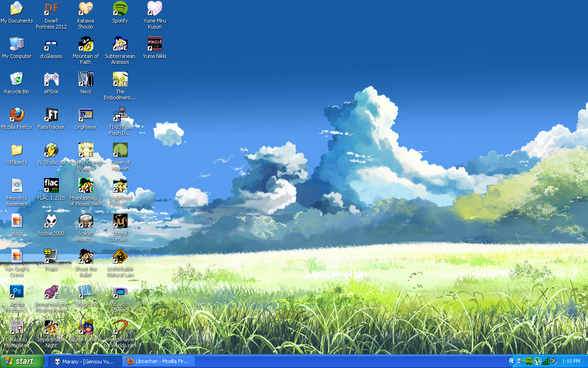The image size is (588, 368).
Task: Select the Katawa Shoujo desktop icon
Action: [86, 8]
